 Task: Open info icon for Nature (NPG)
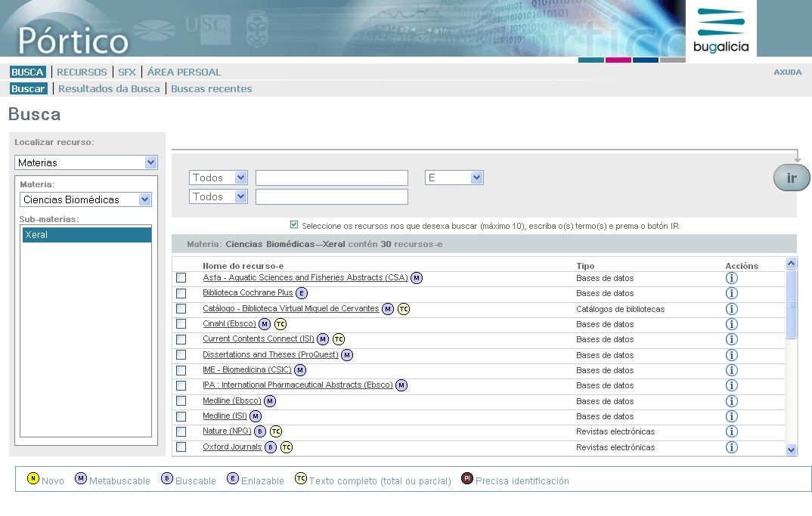pos(731,431)
